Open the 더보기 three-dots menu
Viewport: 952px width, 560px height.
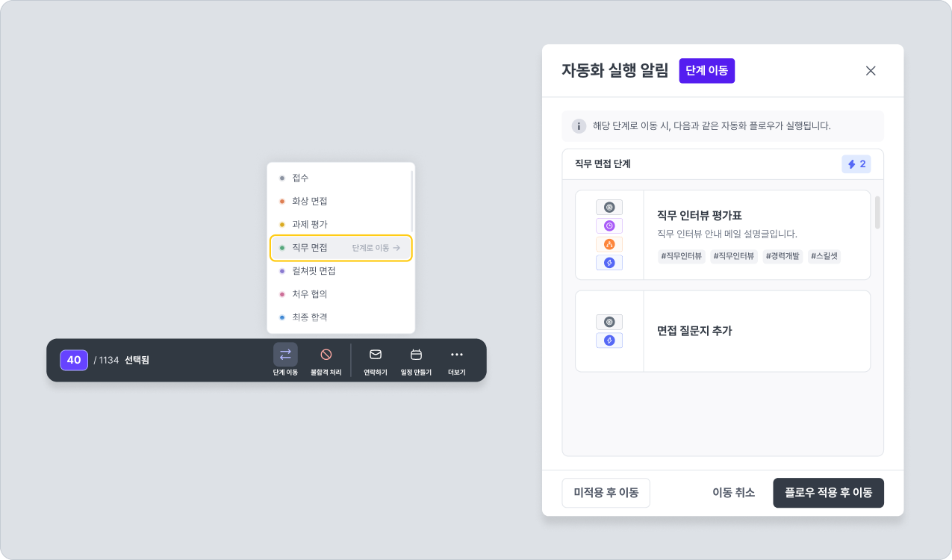point(457,355)
